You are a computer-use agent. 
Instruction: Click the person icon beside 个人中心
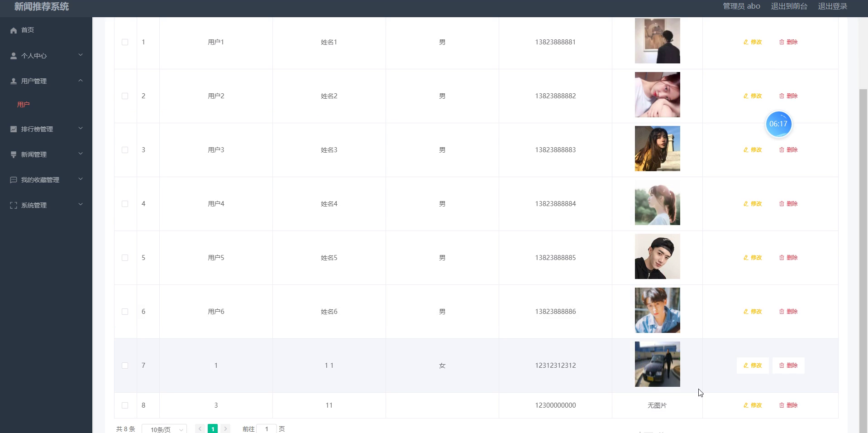click(x=14, y=56)
